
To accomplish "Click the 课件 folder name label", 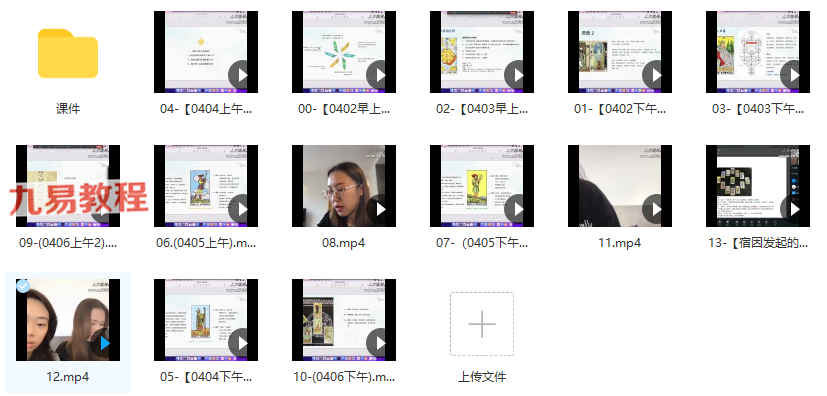I will pos(68,109).
